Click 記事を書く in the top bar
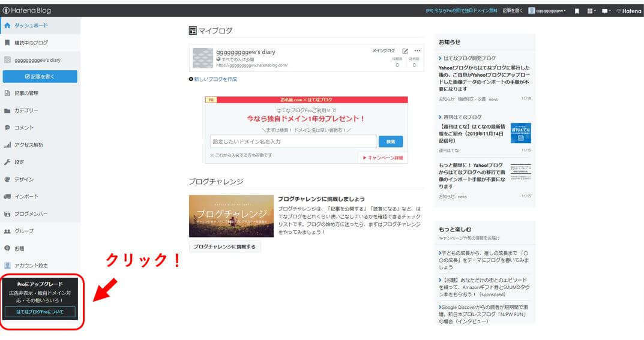The image size is (644, 340). tap(513, 11)
